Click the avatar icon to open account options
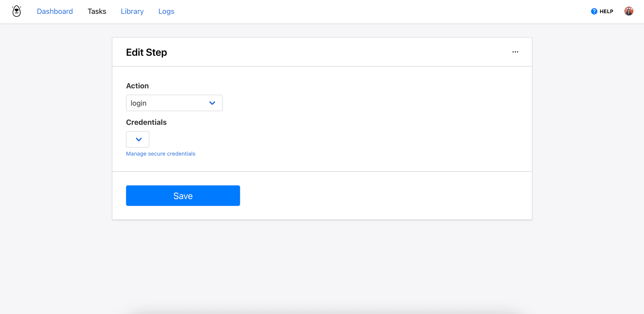644x314 pixels. pyautogui.click(x=629, y=11)
